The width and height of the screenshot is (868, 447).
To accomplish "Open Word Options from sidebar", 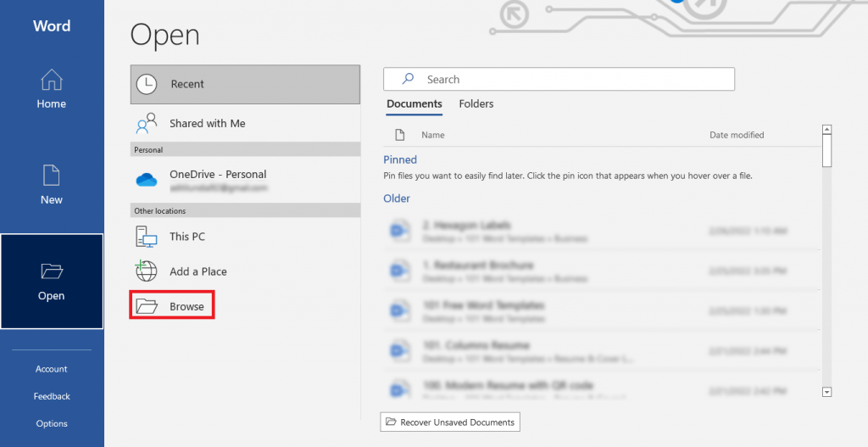I will click(x=51, y=423).
